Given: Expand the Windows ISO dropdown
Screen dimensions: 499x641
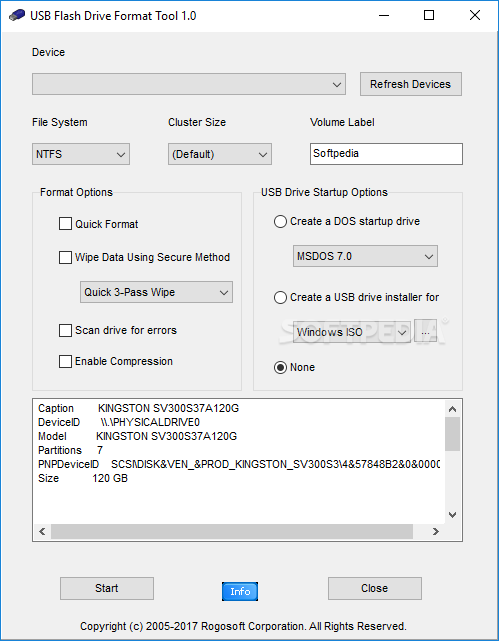Looking at the screenshot, I should click(351, 332).
